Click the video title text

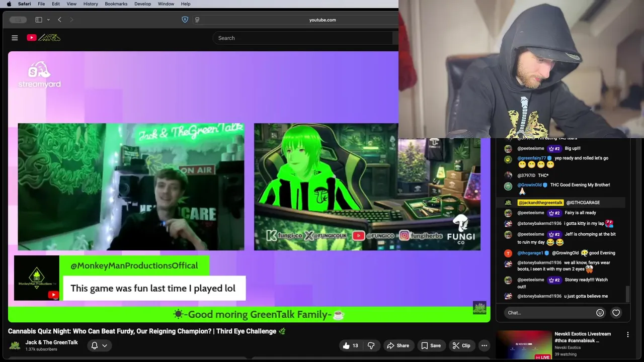[x=147, y=331]
